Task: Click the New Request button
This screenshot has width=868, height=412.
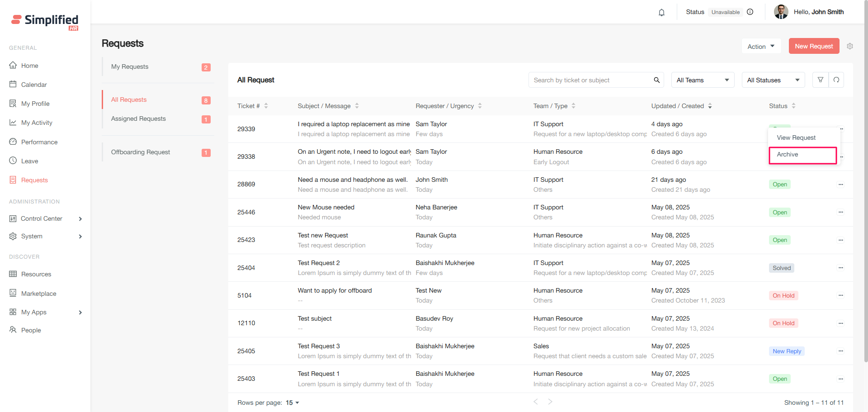Action: click(814, 46)
